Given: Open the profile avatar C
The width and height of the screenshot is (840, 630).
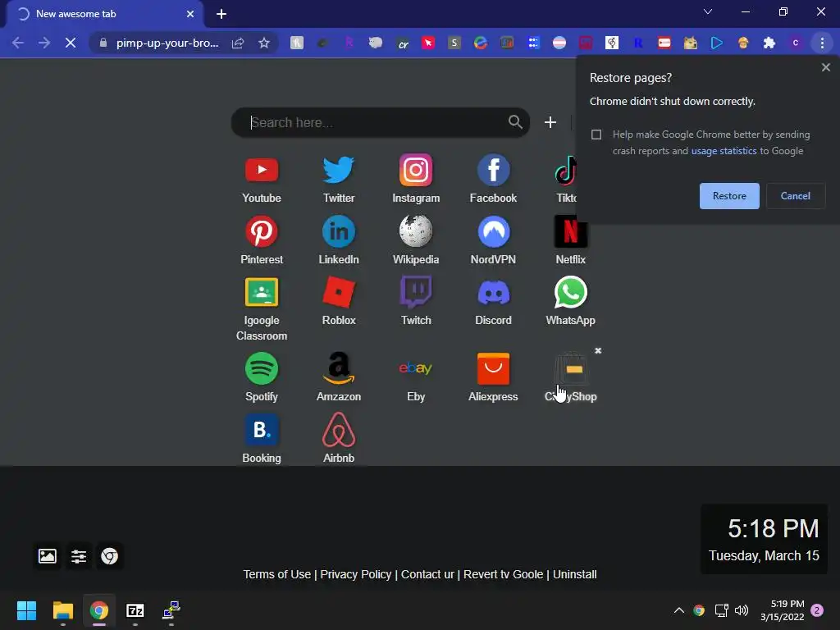Looking at the screenshot, I should click(796, 43).
